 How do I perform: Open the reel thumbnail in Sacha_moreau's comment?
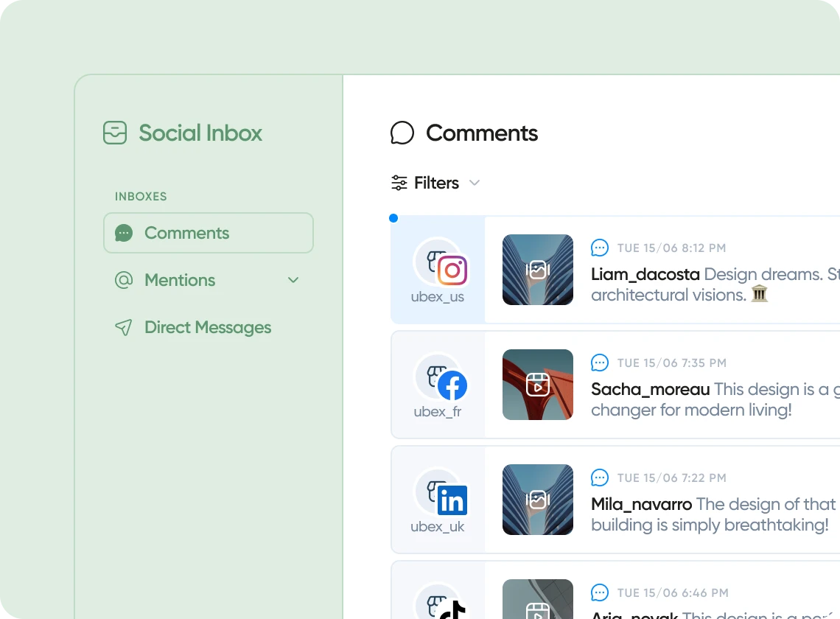(538, 385)
